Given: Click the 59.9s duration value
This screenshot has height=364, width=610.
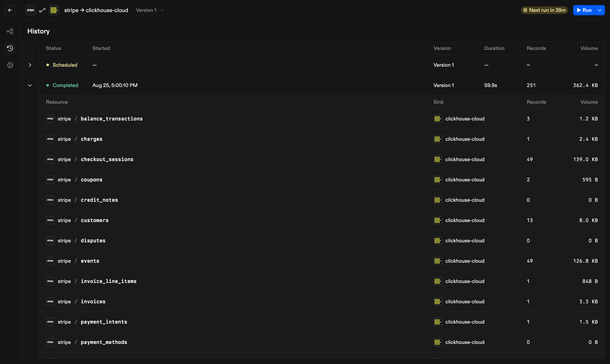Looking at the screenshot, I should click(x=491, y=85).
